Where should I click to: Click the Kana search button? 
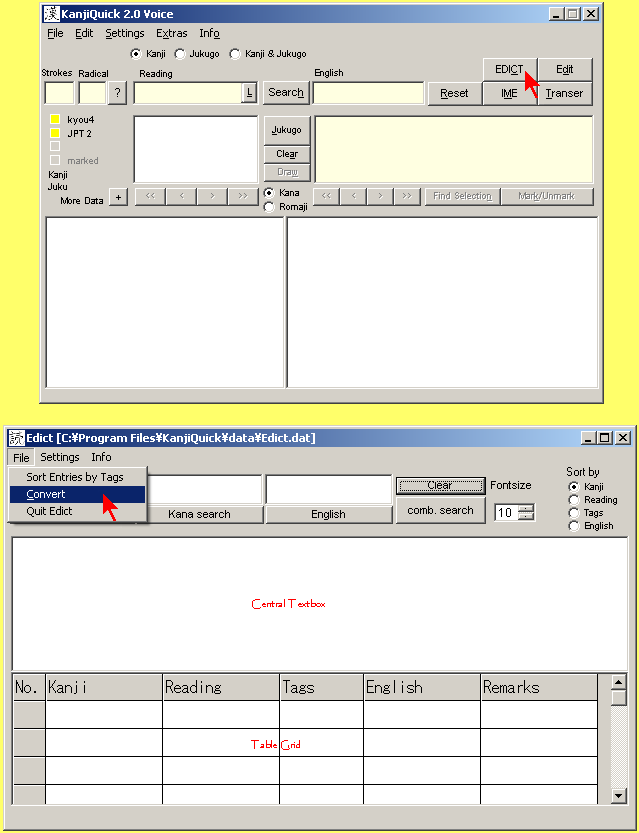[200, 514]
